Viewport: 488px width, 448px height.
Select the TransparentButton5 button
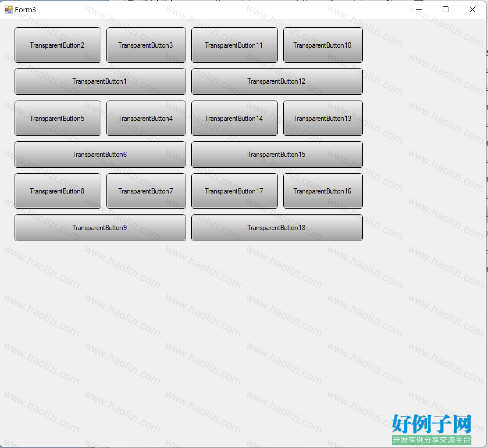(58, 118)
